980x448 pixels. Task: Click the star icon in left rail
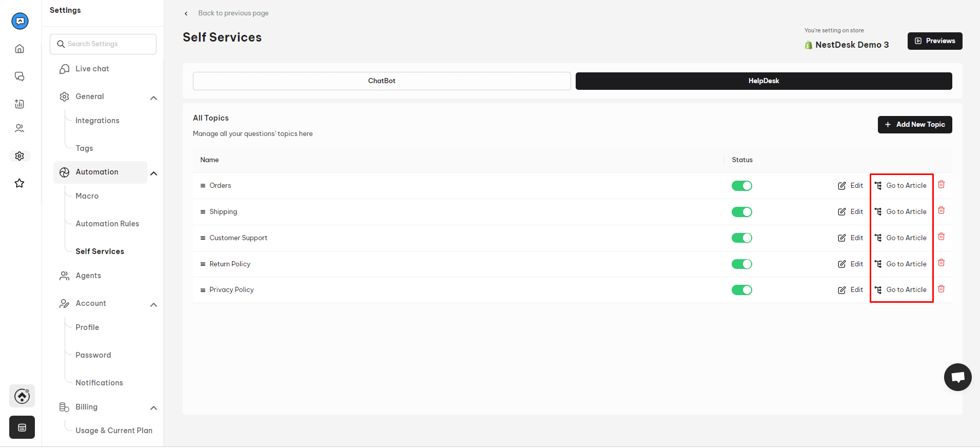[x=19, y=183]
